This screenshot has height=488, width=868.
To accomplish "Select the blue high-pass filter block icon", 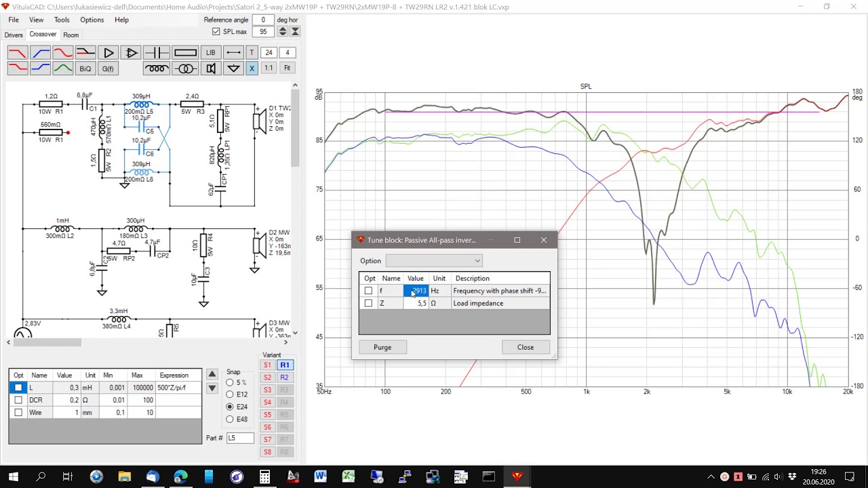I will click(x=40, y=53).
